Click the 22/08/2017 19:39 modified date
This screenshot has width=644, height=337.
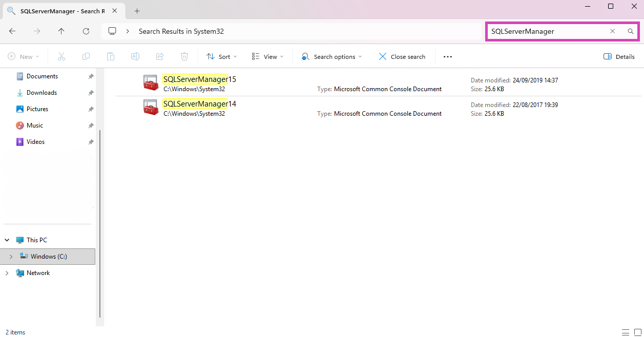(x=535, y=105)
